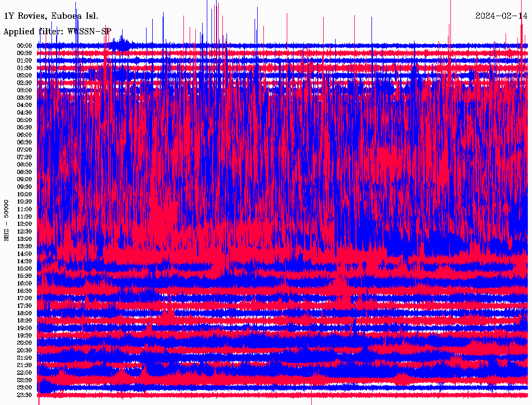Image resolution: width=532 pixels, height=405 pixels.
Task: Click the 12:00 time label
Action: coord(24,224)
